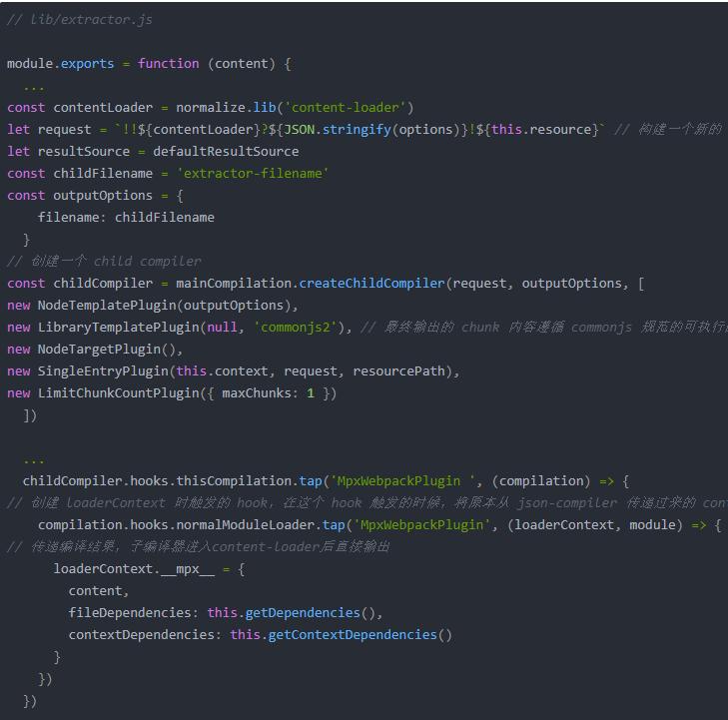Click 'outputOptions' in its const declaration
This screenshot has height=720, width=728.
[103, 196]
